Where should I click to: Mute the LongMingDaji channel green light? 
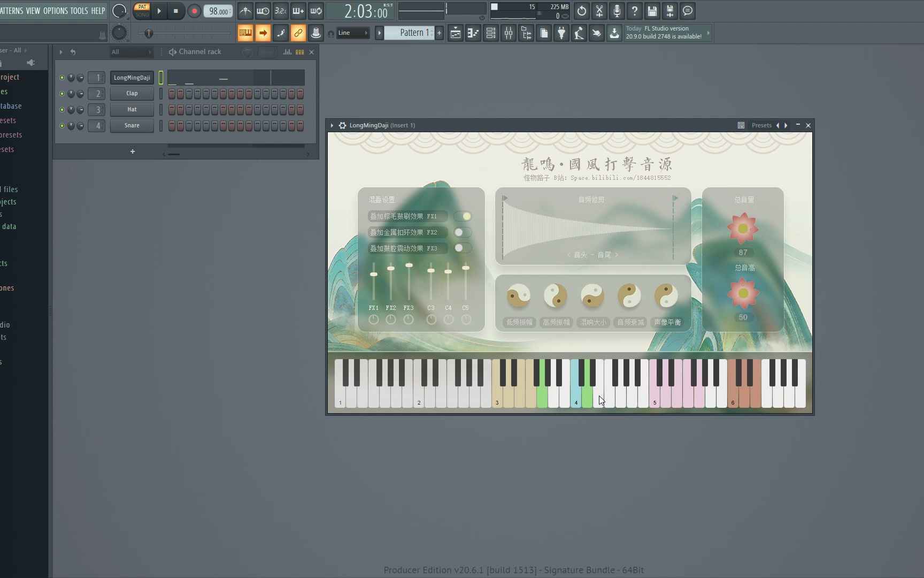coord(62,78)
